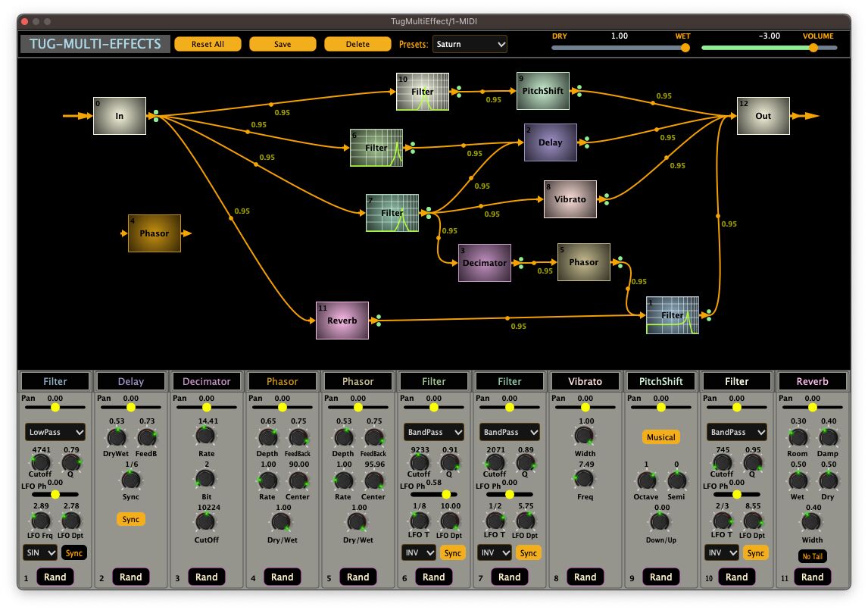The height and width of the screenshot is (610, 868).
Task: Click Rand on the Reverb channel strip
Action: pos(812,577)
